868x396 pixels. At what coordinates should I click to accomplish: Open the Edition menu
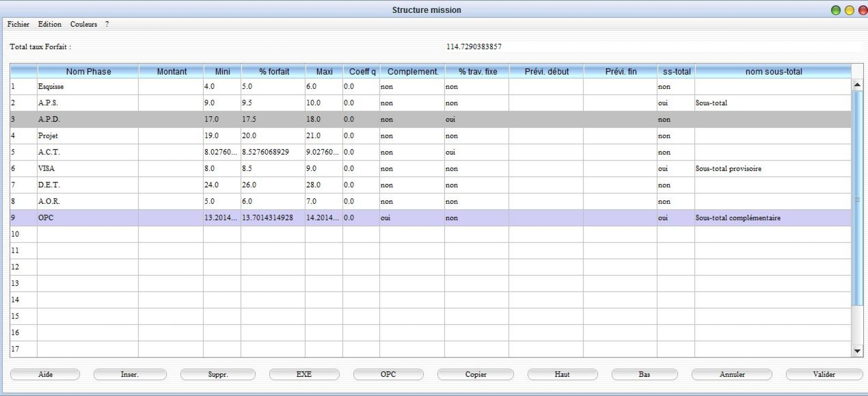pos(49,24)
